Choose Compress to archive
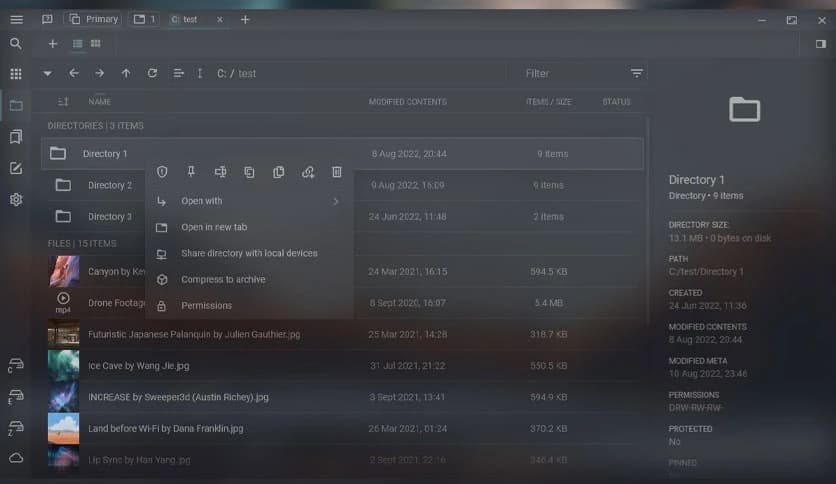 pos(249,280)
